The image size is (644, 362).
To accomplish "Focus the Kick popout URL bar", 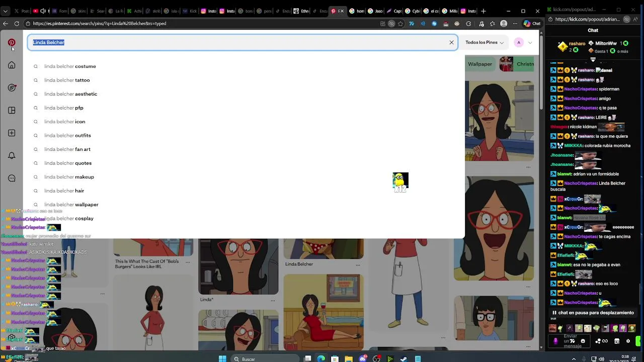I will 587,19.
